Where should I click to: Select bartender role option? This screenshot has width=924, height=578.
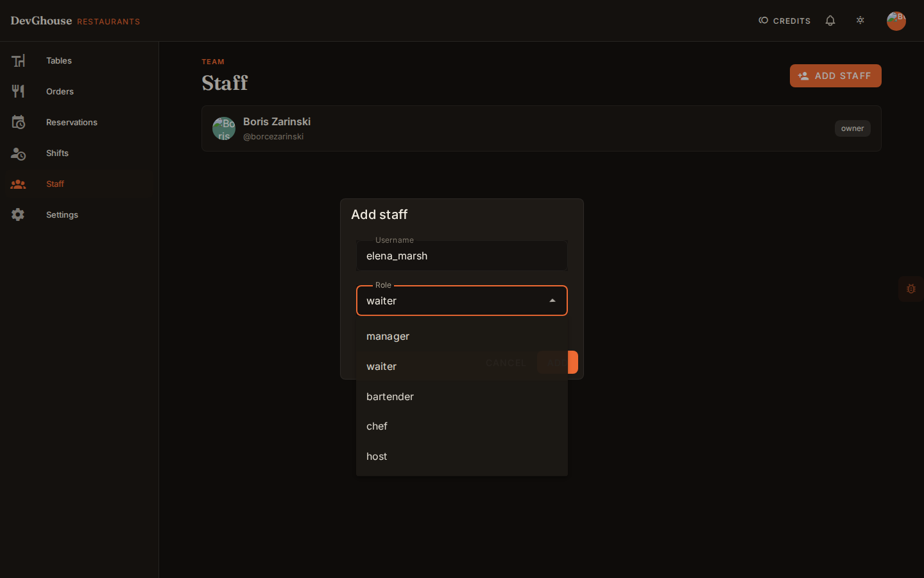coord(462,397)
